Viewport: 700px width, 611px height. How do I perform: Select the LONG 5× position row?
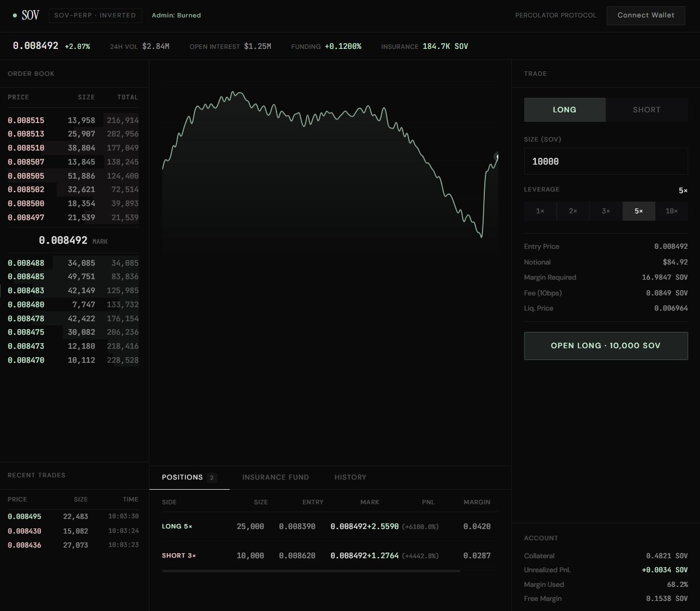coord(326,527)
